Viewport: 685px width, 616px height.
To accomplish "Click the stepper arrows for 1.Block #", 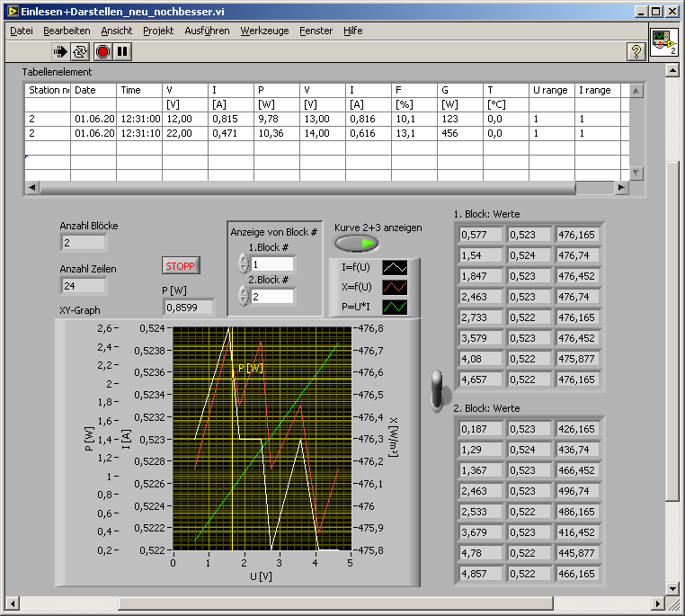I will 243,264.
